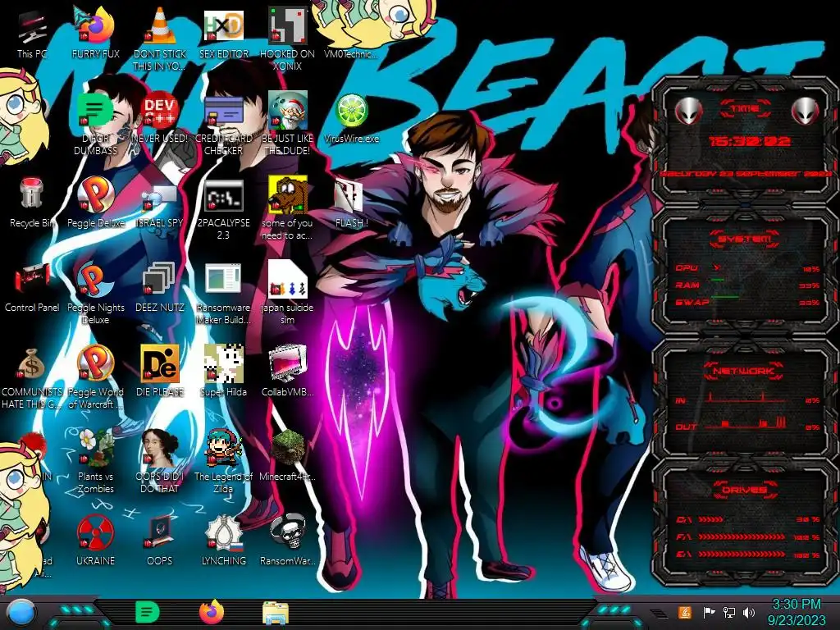840x630 pixels.
Task: Open File Explorer from the taskbar
Action: coord(276,613)
